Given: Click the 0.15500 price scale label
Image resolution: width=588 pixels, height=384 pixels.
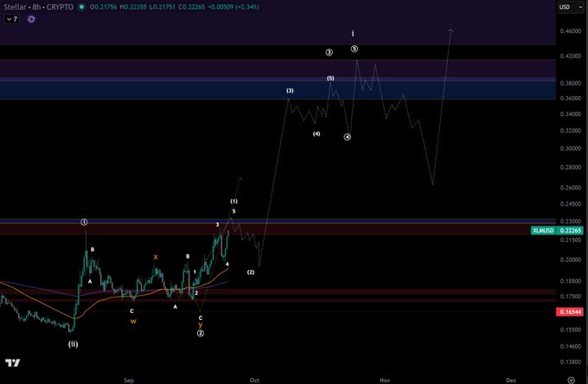Looking at the screenshot, I should point(571,330).
